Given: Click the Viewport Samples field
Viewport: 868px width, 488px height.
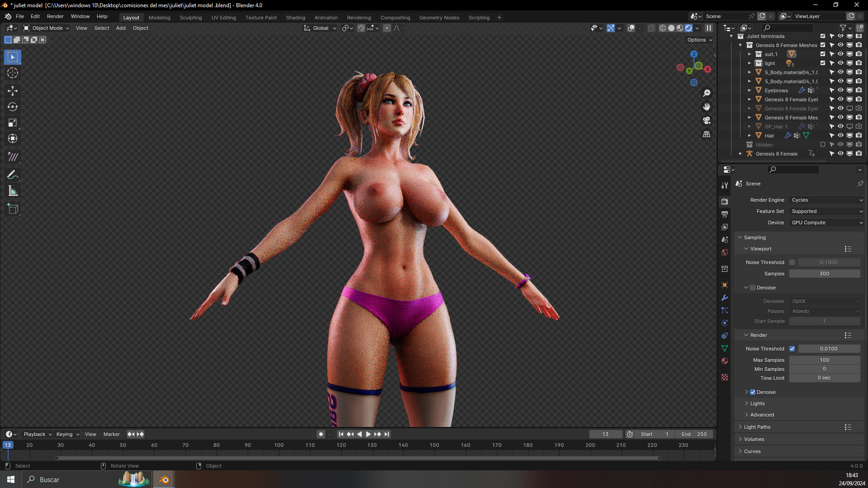Looking at the screenshot, I should pos(825,274).
